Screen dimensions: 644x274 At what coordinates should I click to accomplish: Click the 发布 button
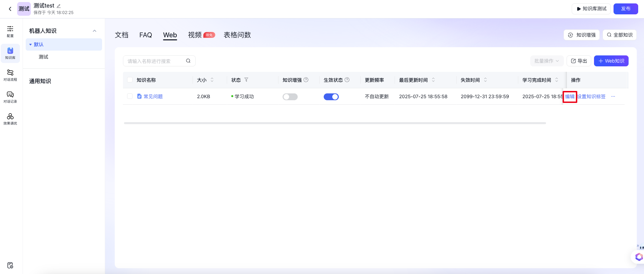pos(626,9)
